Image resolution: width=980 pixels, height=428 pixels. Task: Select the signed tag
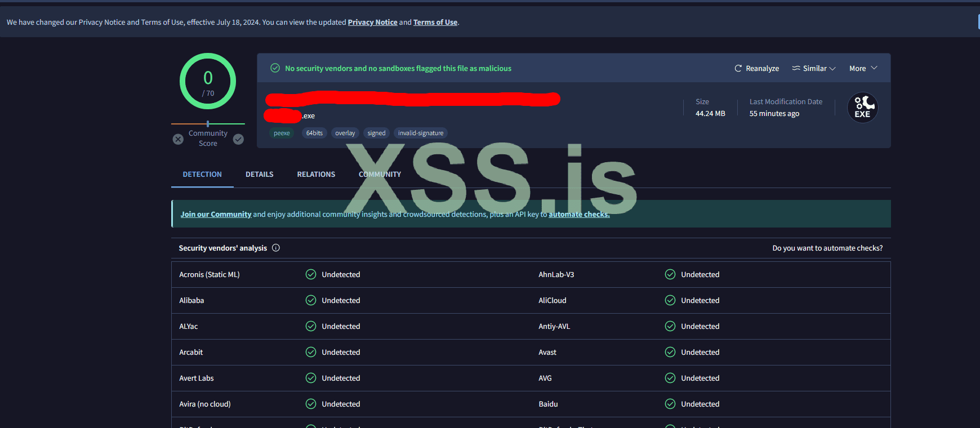[376, 133]
